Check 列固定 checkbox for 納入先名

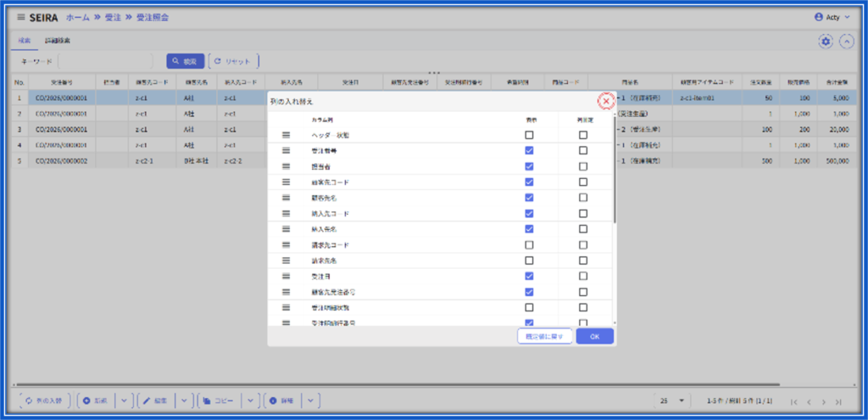(583, 229)
